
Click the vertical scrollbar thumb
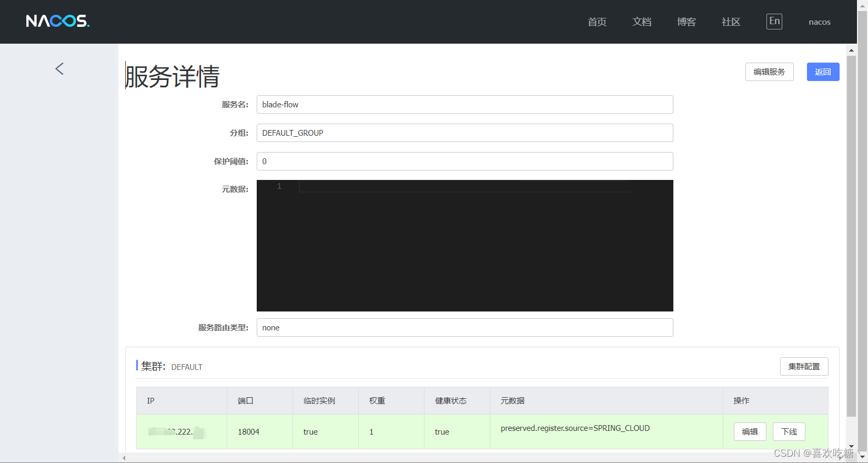point(851,236)
